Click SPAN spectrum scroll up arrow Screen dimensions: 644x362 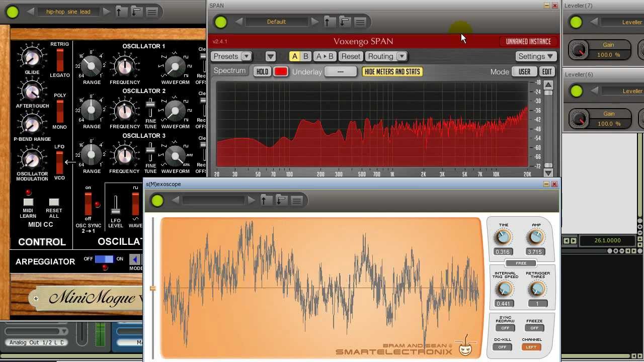click(x=548, y=85)
